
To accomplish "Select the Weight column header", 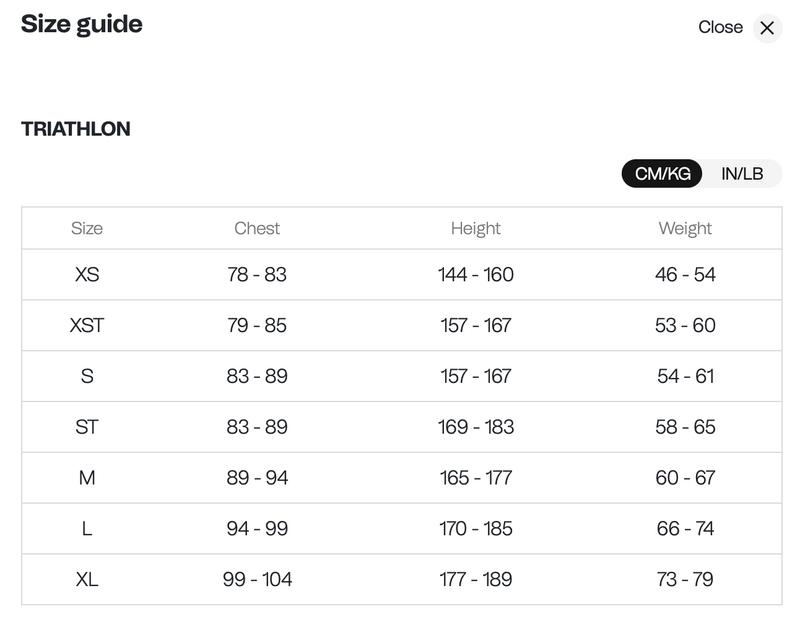I will pos(685,228).
